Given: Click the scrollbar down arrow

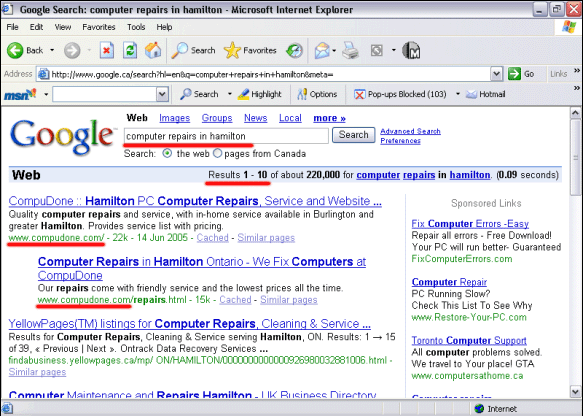Looking at the screenshot, I should pos(575,392).
